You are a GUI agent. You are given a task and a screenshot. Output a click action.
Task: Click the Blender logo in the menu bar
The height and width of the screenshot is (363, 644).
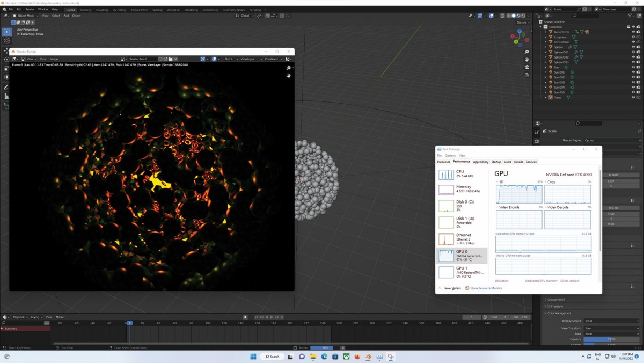4,9
